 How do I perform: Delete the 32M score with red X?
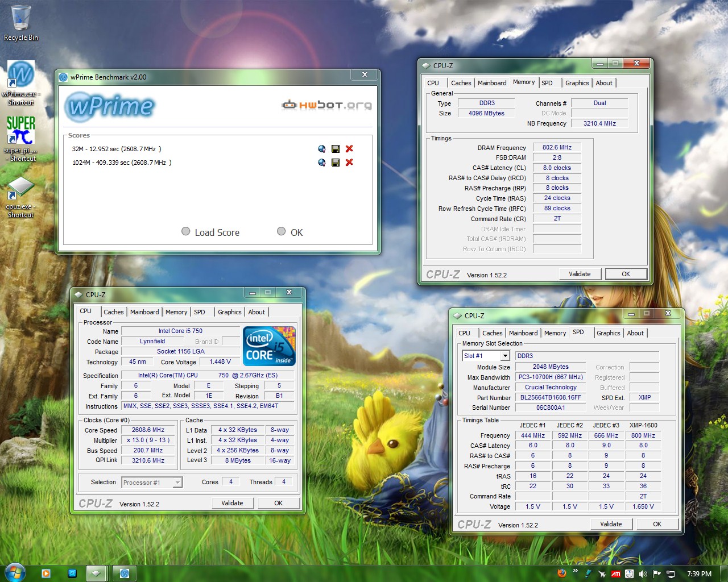pyautogui.click(x=349, y=149)
